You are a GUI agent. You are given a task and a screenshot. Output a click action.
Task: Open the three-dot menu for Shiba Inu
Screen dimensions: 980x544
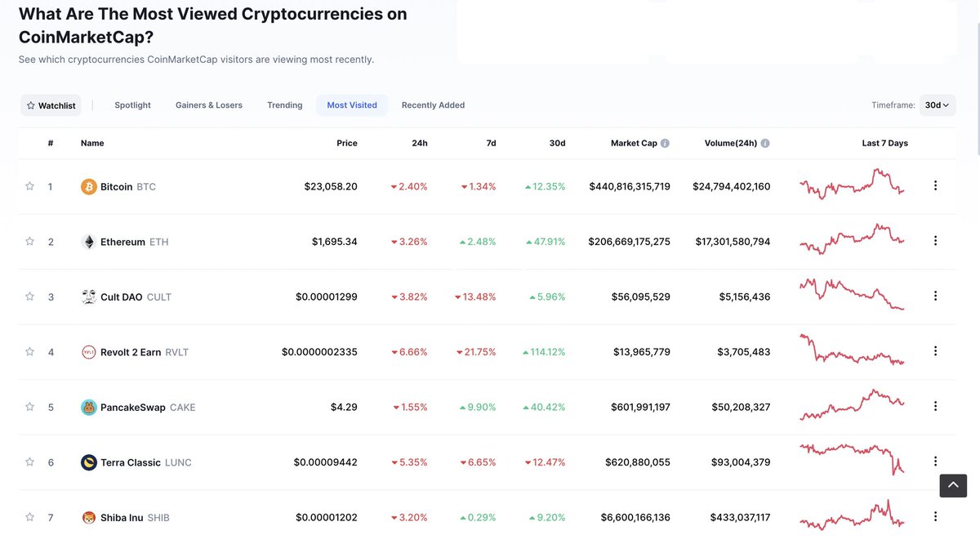935,516
